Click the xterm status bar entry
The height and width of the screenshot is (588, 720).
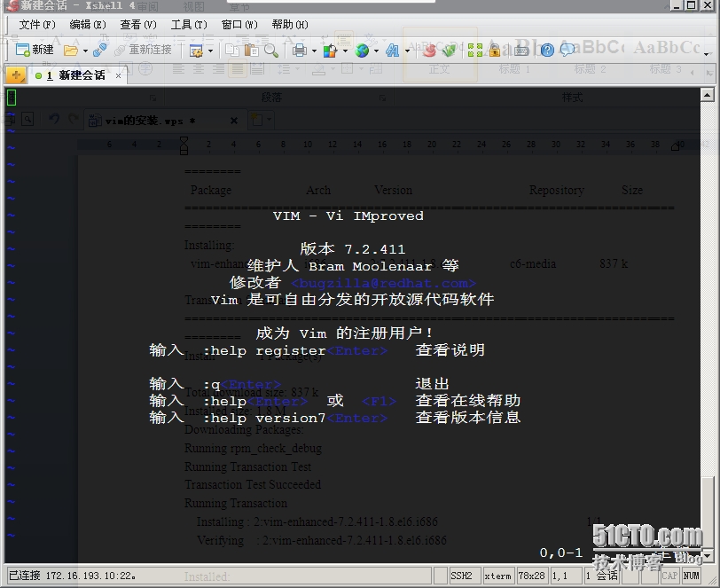click(497, 576)
